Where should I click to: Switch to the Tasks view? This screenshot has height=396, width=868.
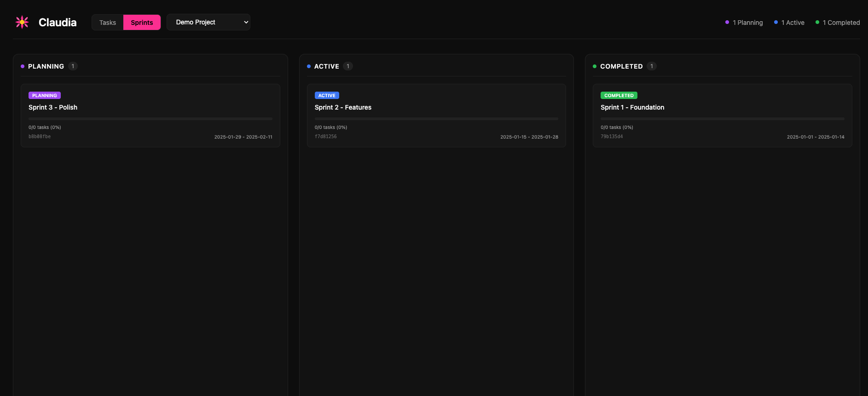click(108, 23)
